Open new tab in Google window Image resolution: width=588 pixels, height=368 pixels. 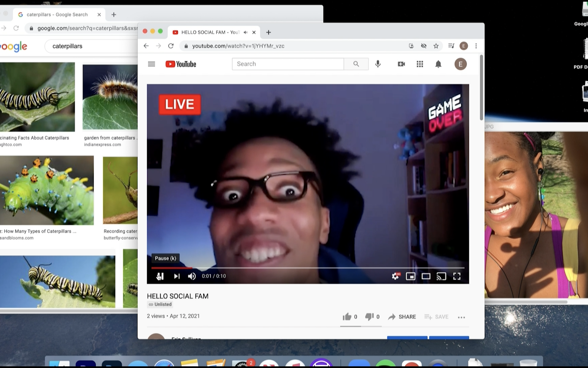(114, 15)
